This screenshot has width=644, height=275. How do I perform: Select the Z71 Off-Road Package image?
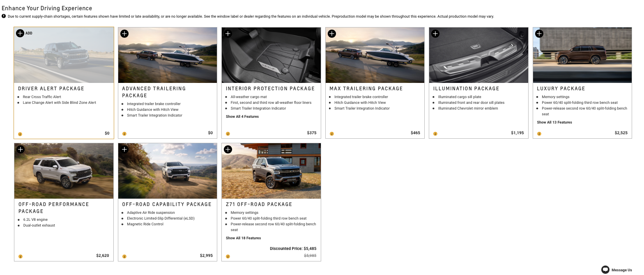(271, 171)
